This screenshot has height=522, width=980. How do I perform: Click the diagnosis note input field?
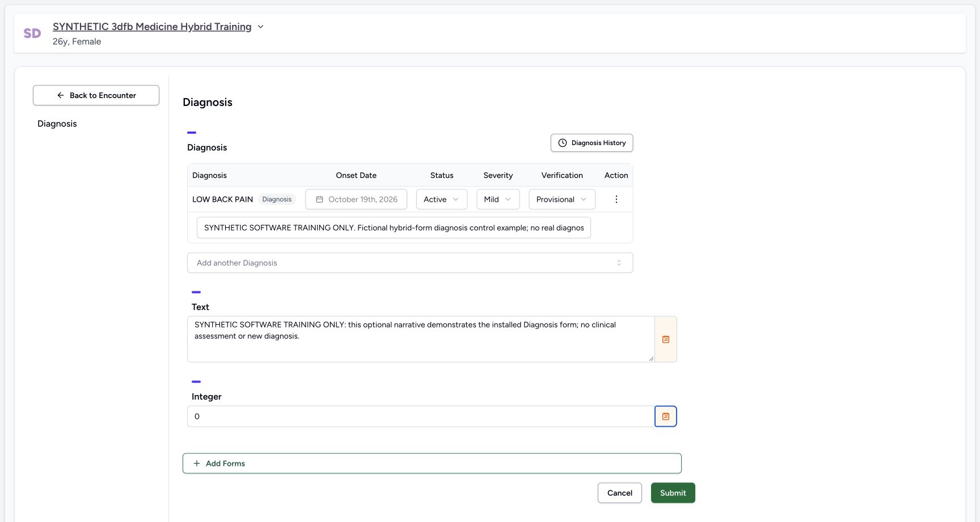coord(394,228)
